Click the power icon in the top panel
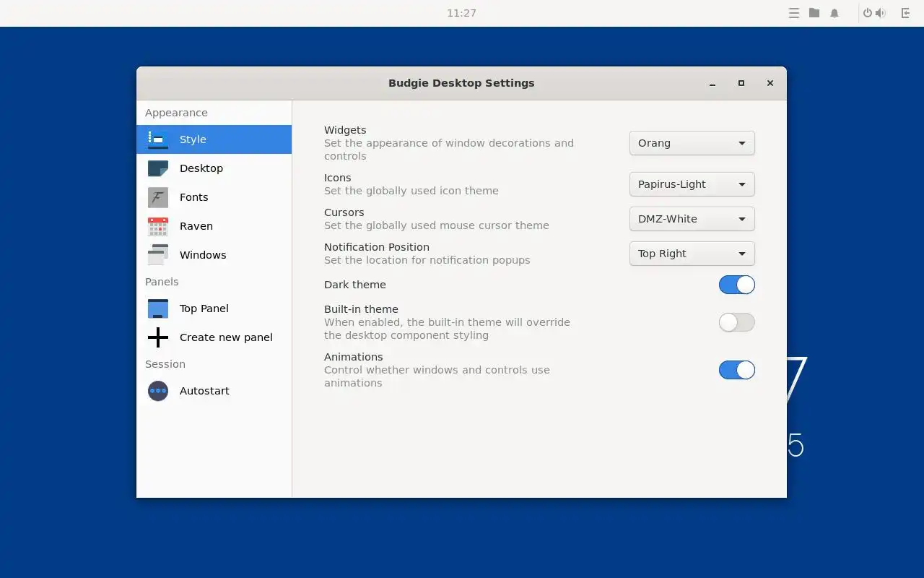Image resolution: width=924 pixels, height=578 pixels. coord(868,13)
